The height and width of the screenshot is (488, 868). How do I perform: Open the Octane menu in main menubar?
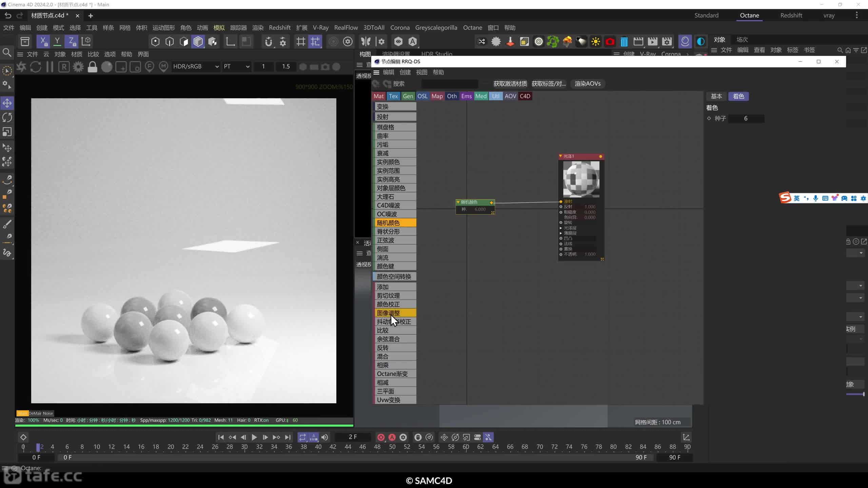coord(473,27)
